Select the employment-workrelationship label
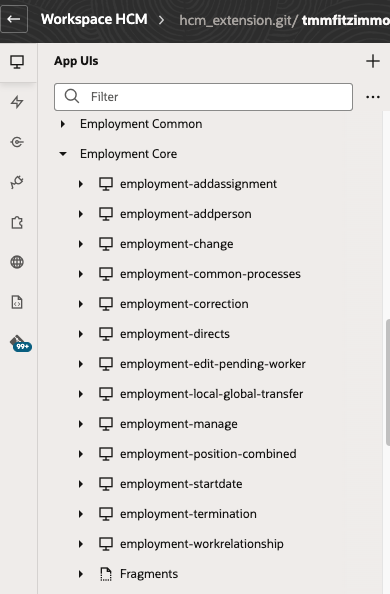Viewport: 390px width, 594px height. pyautogui.click(x=202, y=544)
